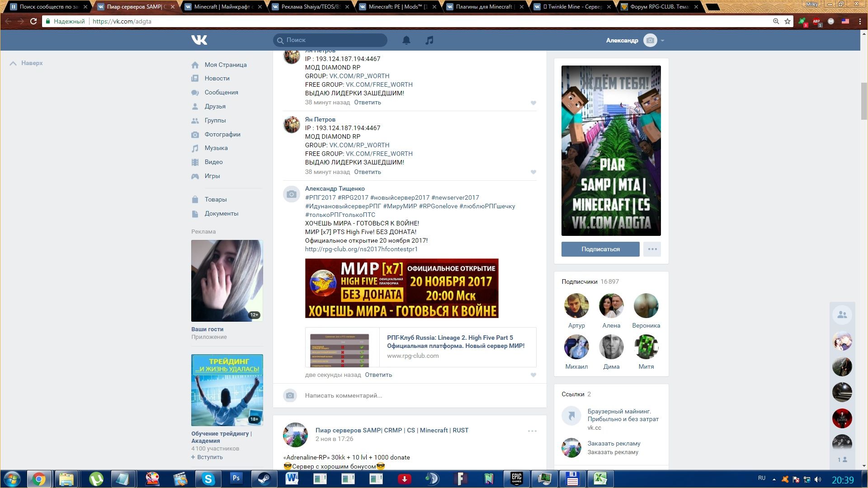Open МИР x7 banner image
Screen dimensions: 868x488
click(x=401, y=288)
